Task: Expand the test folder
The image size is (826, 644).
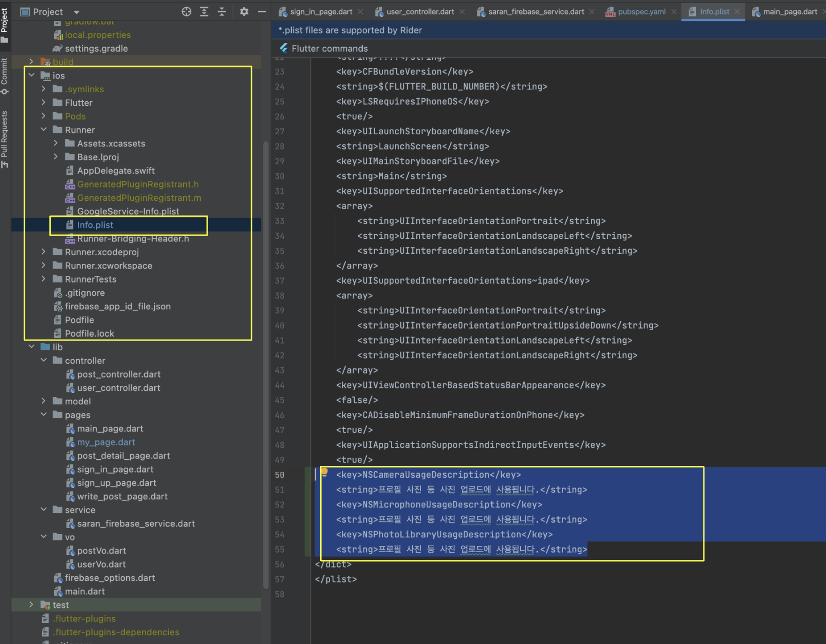Action: pyautogui.click(x=31, y=604)
